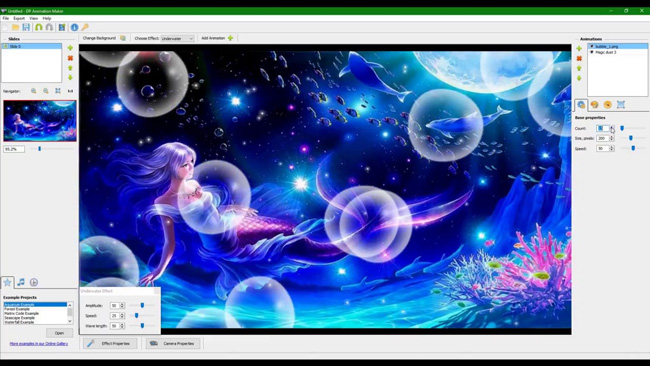
Task: Switch to the clock timing tab
Action: [34, 282]
